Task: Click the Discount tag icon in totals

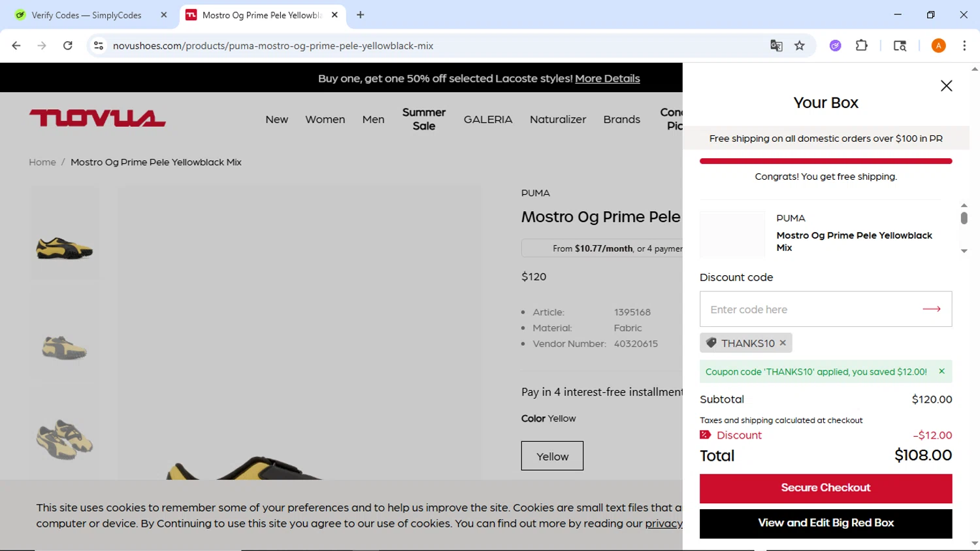Action: (x=705, y=435)
